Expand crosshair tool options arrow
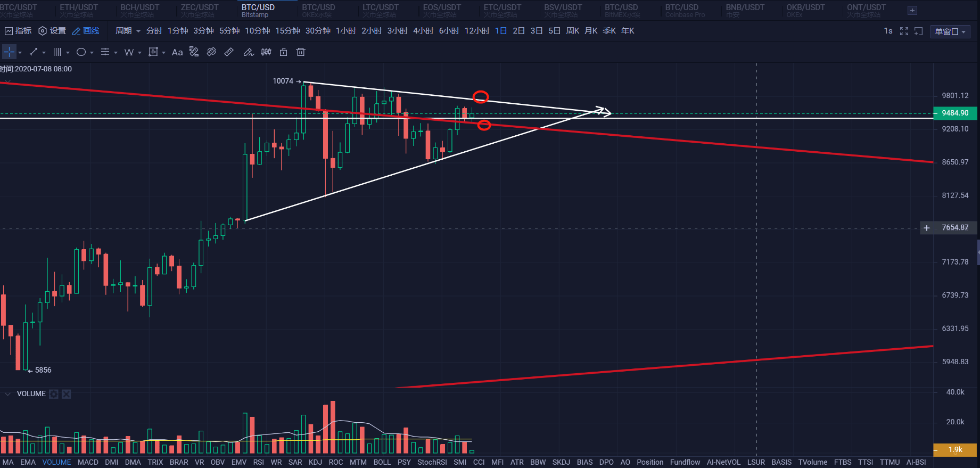 pyautogui.click(x=20, y=53)
